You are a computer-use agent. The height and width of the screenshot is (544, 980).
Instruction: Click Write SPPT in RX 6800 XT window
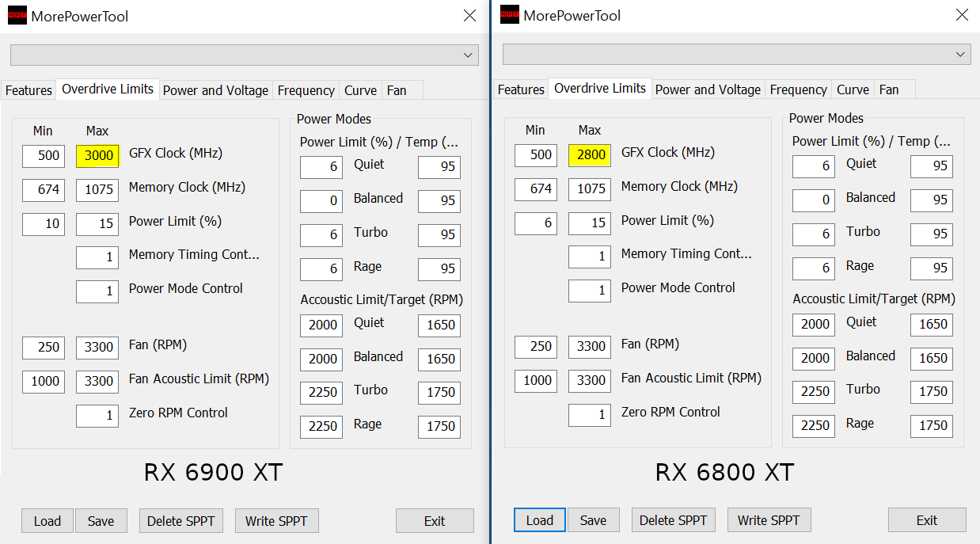769,520
